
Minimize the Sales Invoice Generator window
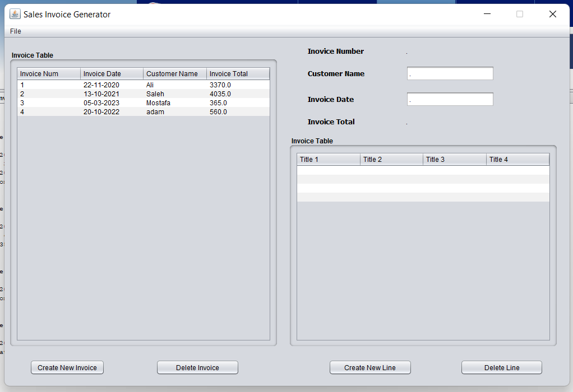click(x=487, y=14)
